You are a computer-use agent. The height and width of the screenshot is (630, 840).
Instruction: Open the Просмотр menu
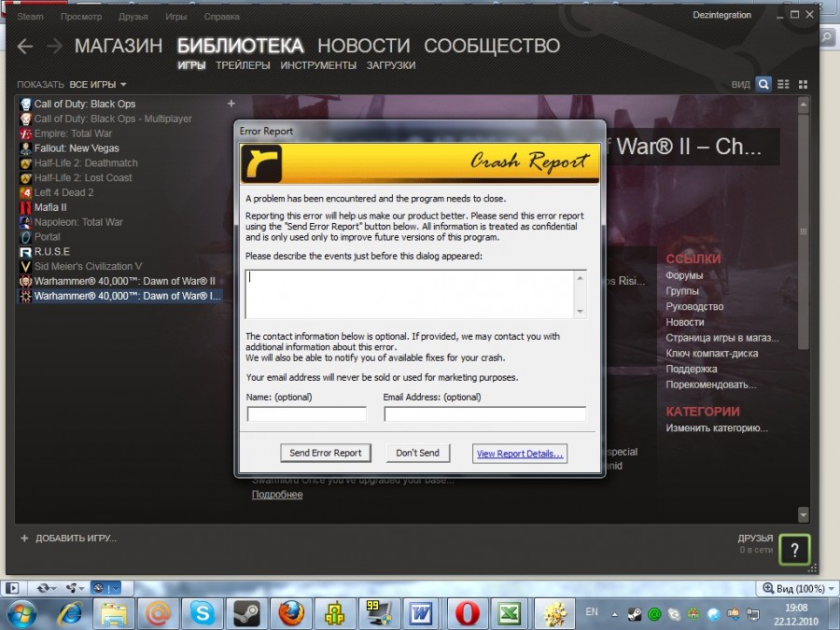[x=81, y=17]
